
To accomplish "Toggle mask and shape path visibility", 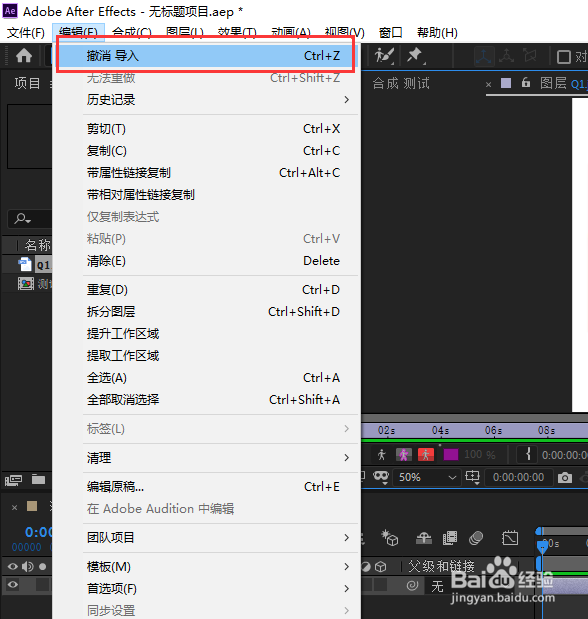I will click(x=381, y=477).
